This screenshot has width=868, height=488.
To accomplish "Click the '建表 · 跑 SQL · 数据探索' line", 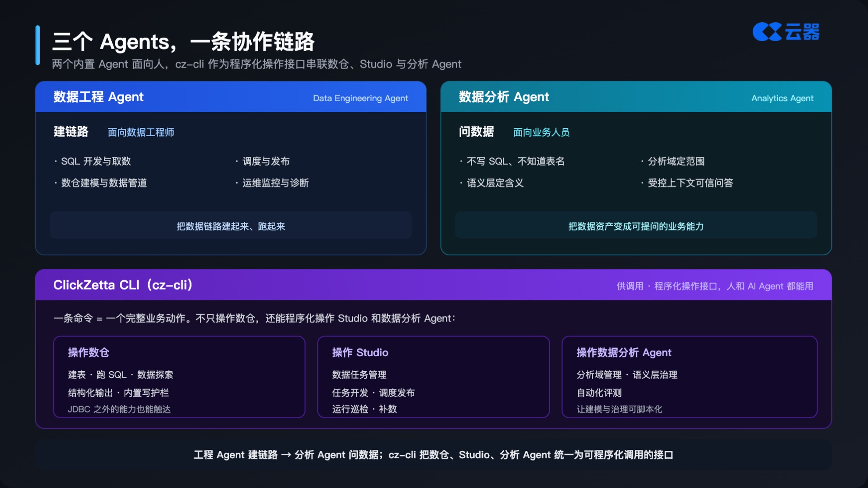I will [x=121, y=375].
